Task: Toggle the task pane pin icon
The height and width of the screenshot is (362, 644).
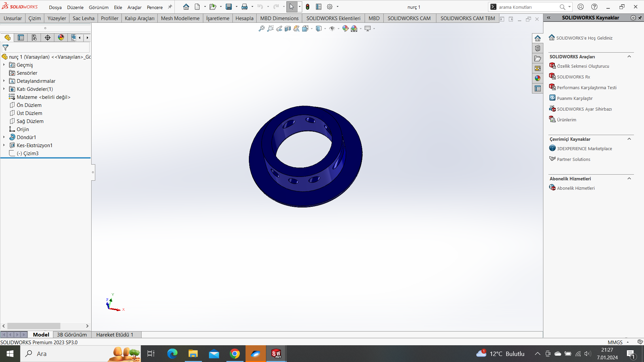Action: coord(640,18)
